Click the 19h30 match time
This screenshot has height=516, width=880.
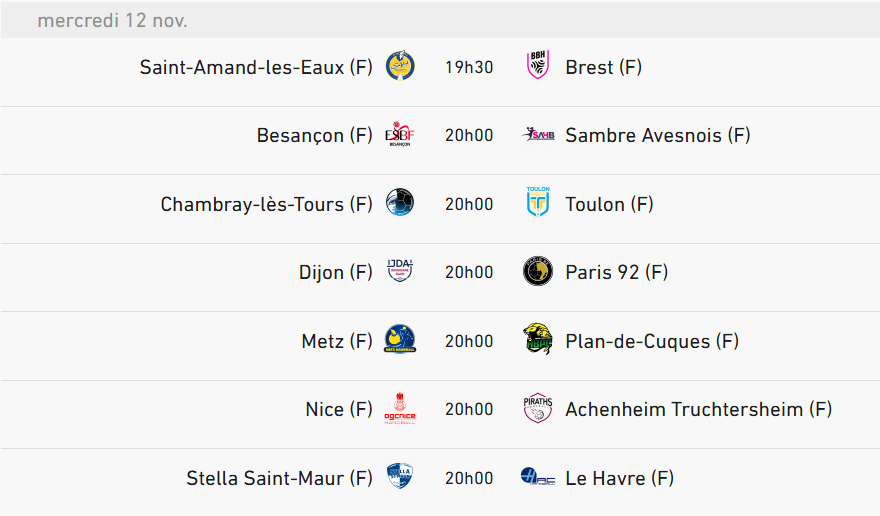pos(469,67)
